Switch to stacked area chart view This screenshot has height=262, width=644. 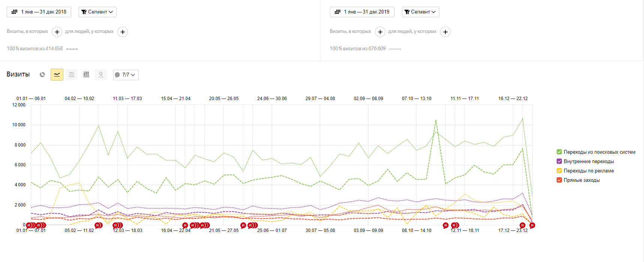72,75
